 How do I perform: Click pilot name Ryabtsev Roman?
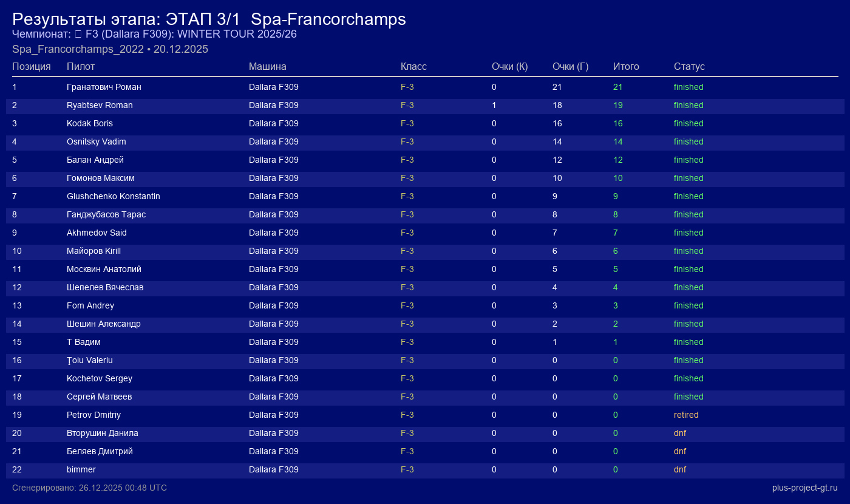click(100, 105)
